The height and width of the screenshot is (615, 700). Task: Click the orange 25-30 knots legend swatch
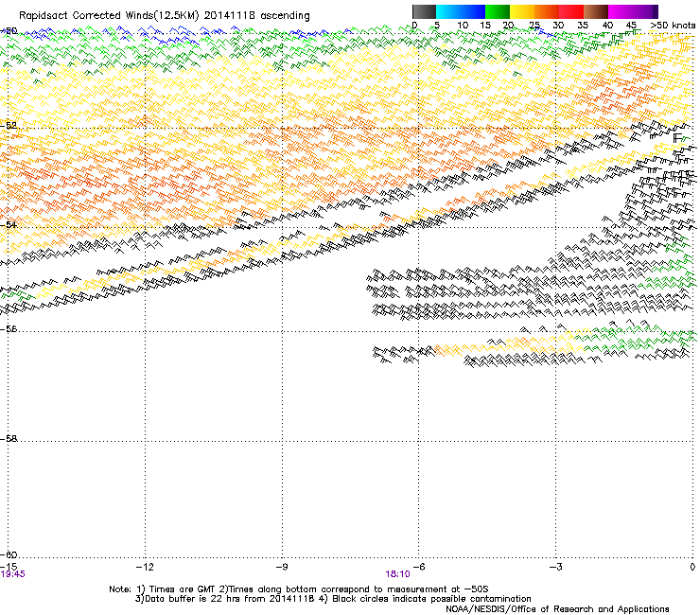[547, 11]
